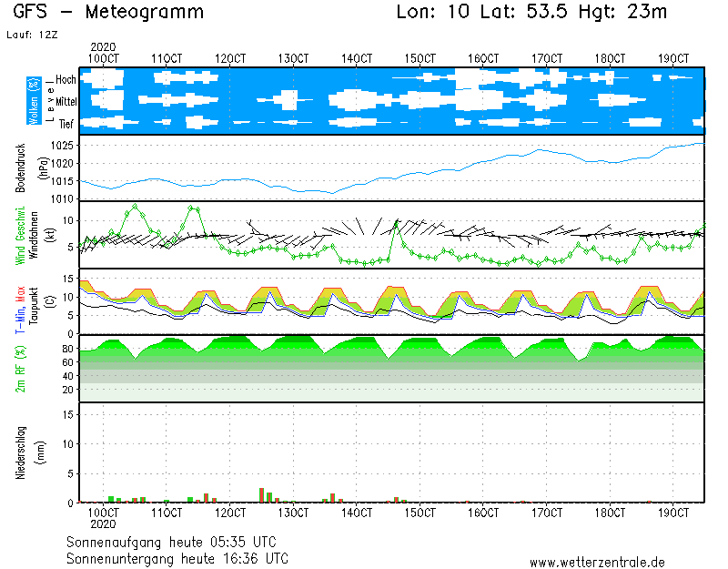The image size is (728, 569).
Task: Click 15OCT on the bottom date axis
Action: point(420,513)
